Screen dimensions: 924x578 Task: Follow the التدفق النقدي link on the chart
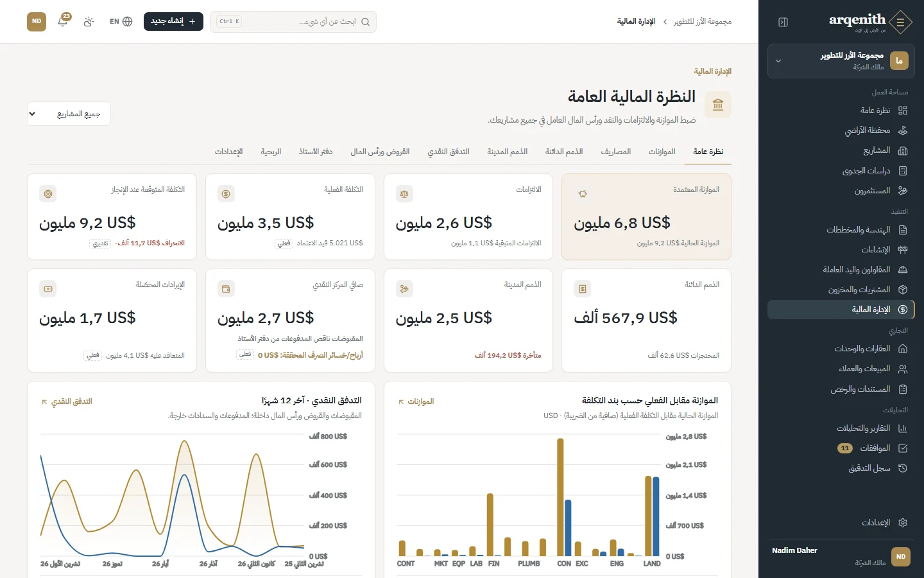67,401
